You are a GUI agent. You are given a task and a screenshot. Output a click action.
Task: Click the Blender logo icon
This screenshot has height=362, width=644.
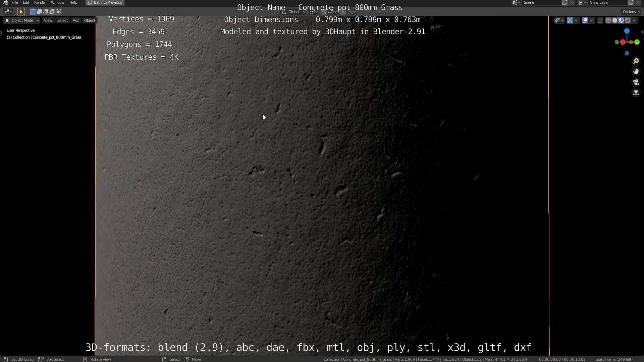5,2
